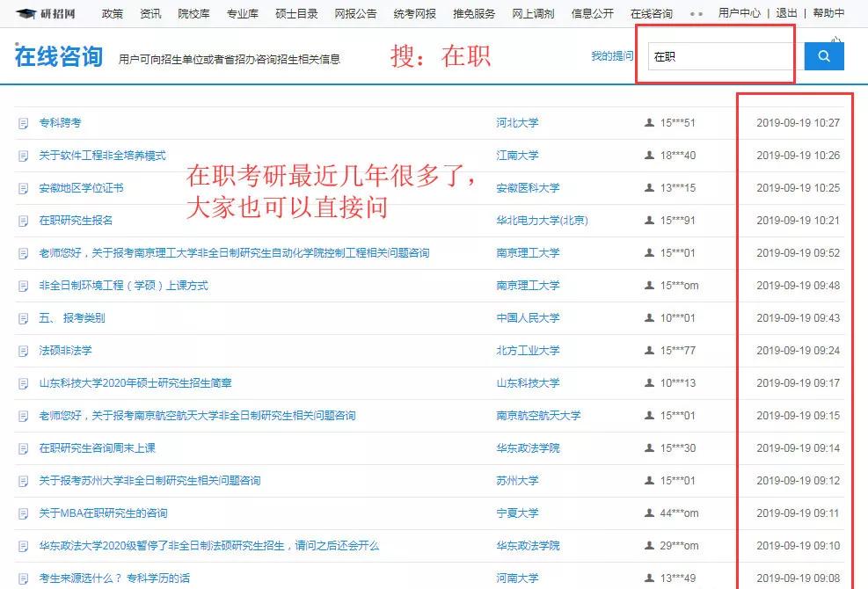This screenshot has width=868, height=589.
Task: Click the 北方工业大学 school link
Action: coord(529,351)
